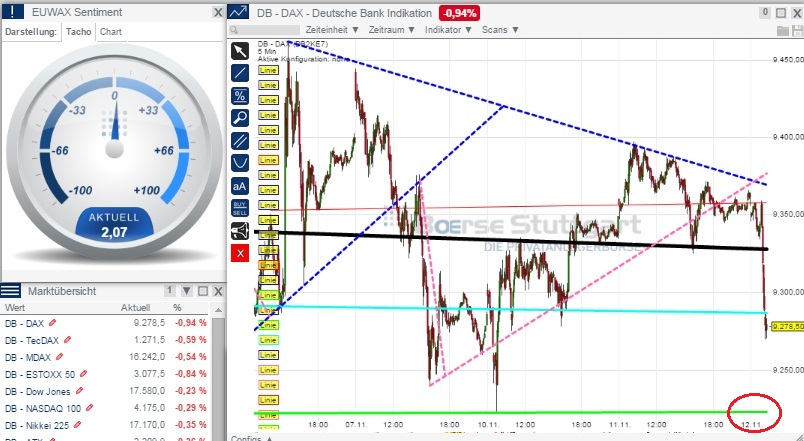Activate the magnifier zoom tool
This screenshot has height=441, width=804.
coord(240,118)
